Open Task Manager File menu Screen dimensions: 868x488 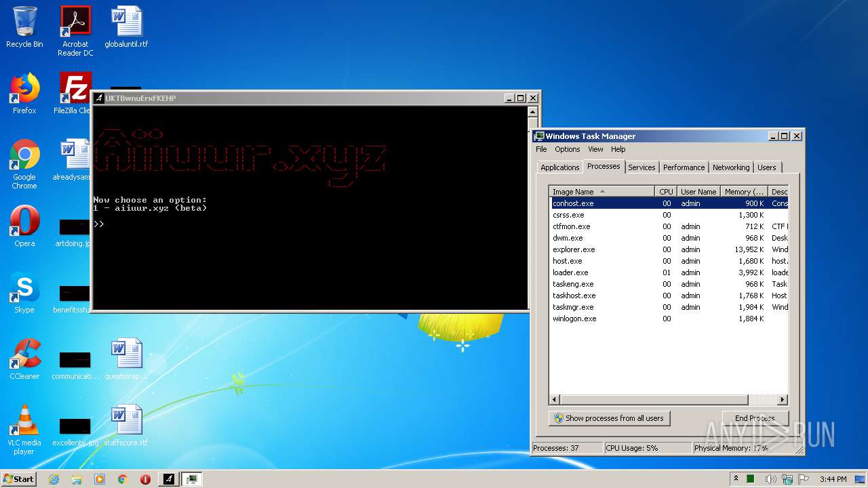(x=541, y=149)
